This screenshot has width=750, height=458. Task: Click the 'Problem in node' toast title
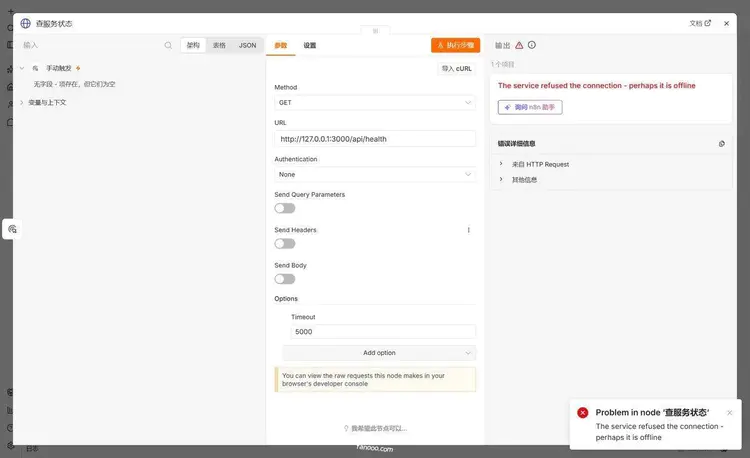652,413
